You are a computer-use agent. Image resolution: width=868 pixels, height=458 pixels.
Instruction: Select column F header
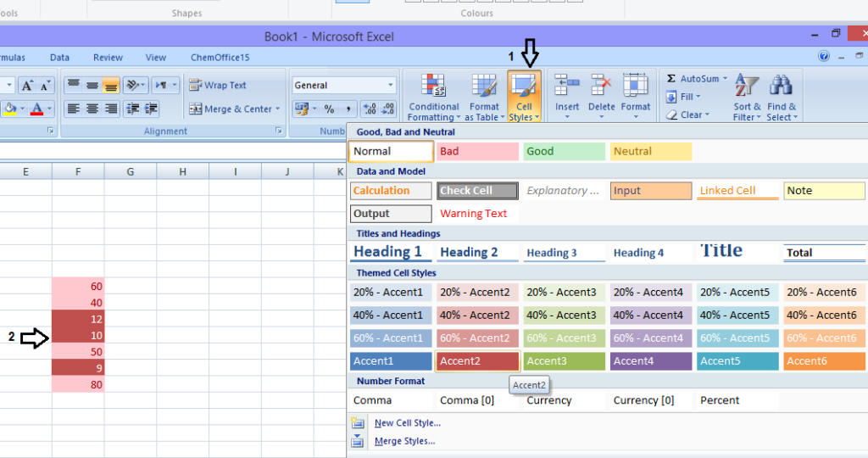[78, 171]
